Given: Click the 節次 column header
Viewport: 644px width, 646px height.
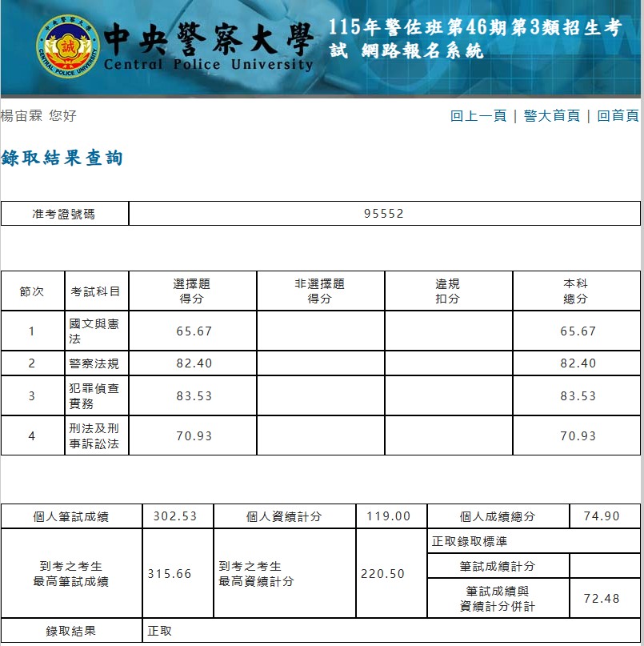Looking at the screenshot, I should click(x=32, y=291).
